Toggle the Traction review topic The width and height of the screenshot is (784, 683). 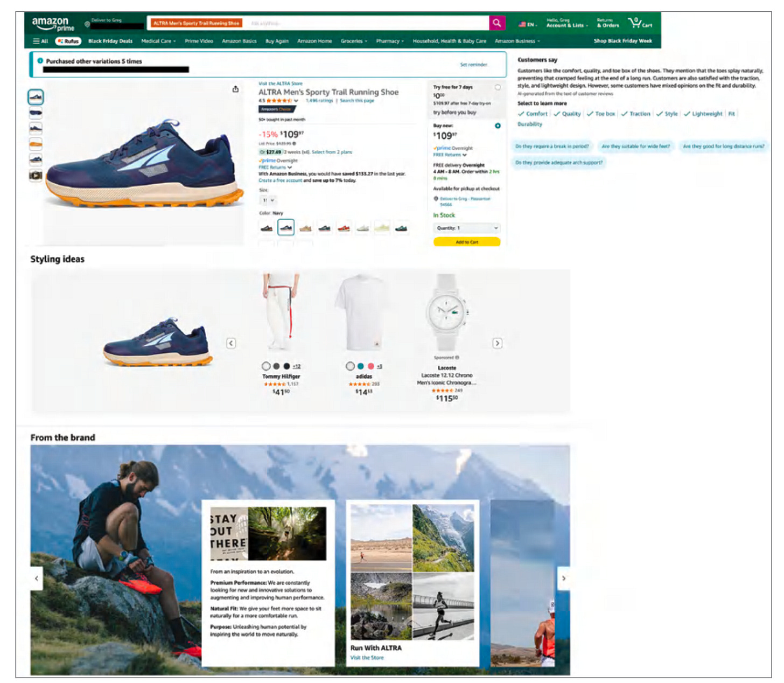coord(635,114)
